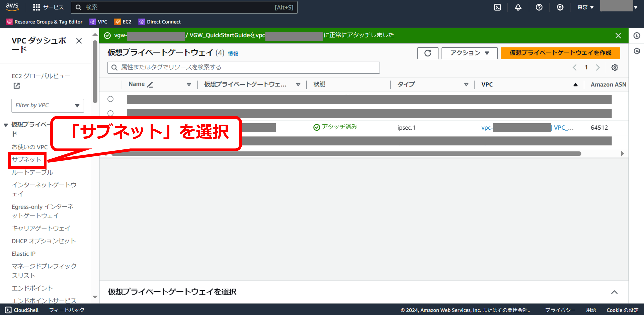Open the CloudShell icon in top bar
644x315 pixels.
point(497,7)
